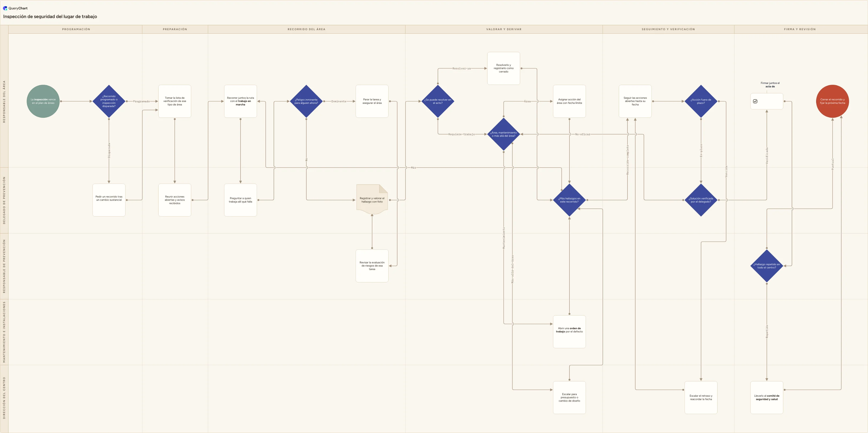868x433 pixels.
Task: Select the '¿Recorrido programado o inspección disparada?' diamond
Action: click(109, 101)
